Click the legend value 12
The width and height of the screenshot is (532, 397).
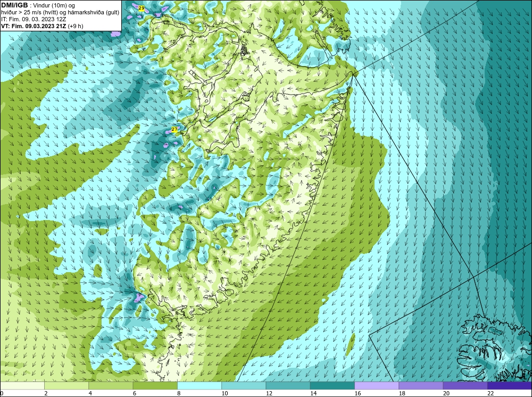point(269,393)
